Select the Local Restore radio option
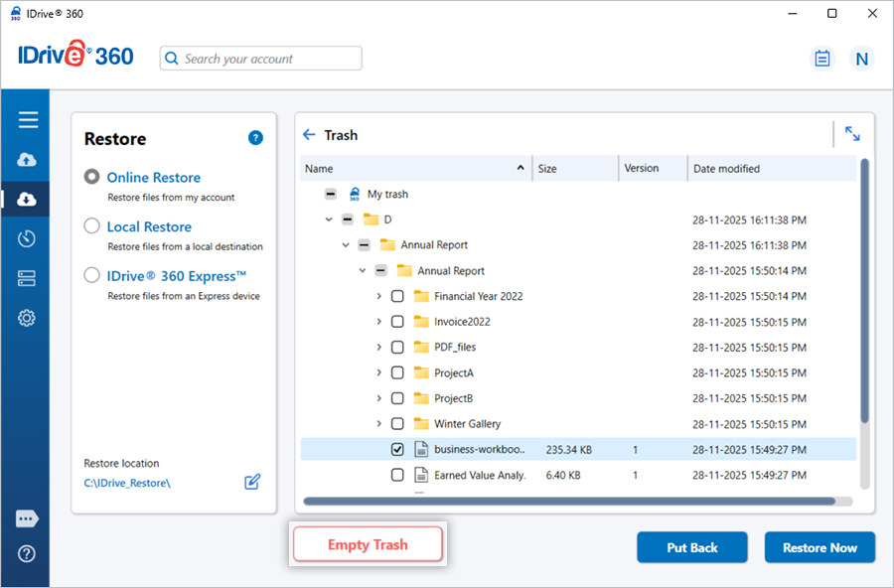Viewport: 894px width, 588px height. click(x=92, y=226)
